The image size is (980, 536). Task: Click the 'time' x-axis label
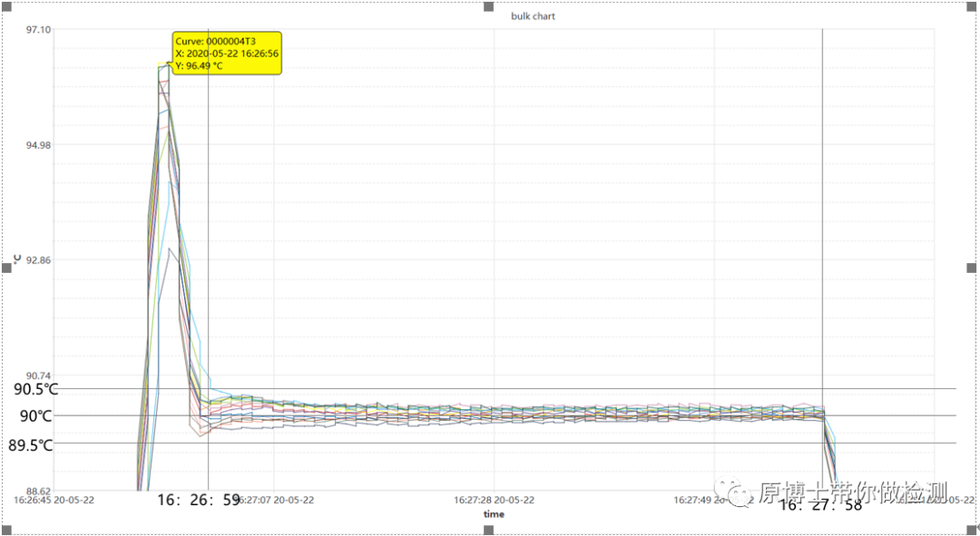pyautogui.click(x=494, y=514)
